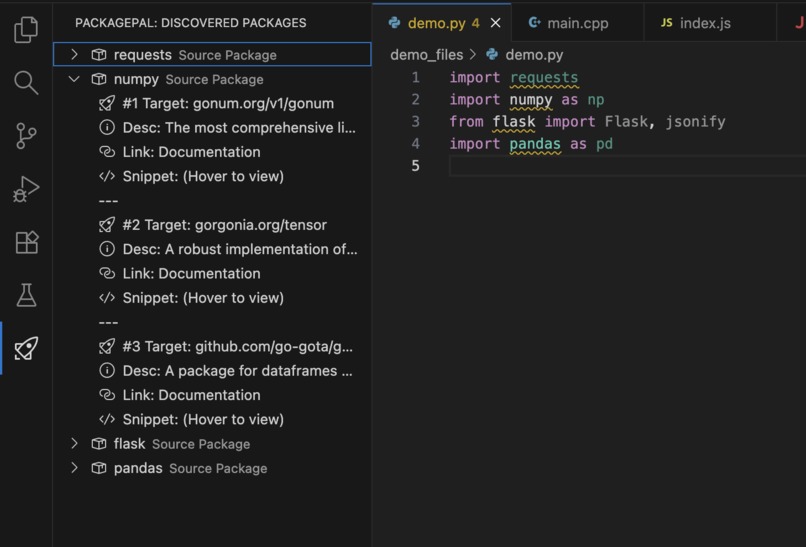This screenshot has width=806, height=547.
Task: Select Snippet row under go-gota target
Action: [212, 420]
